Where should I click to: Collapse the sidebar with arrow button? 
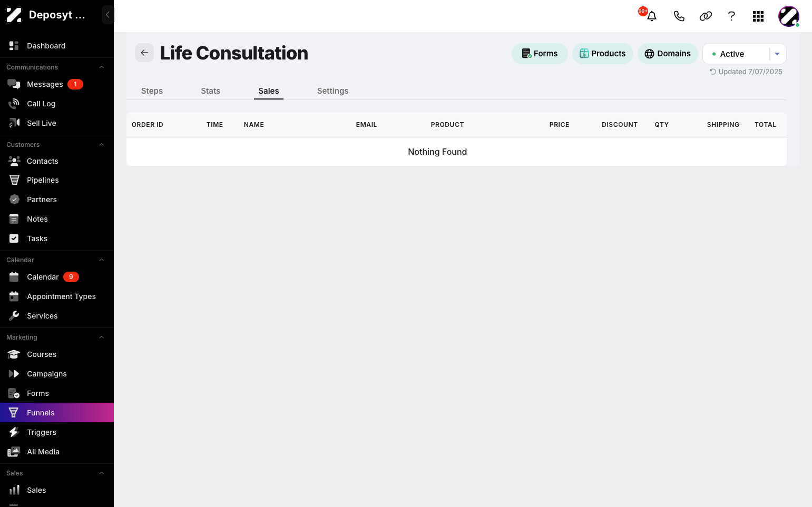107,15
